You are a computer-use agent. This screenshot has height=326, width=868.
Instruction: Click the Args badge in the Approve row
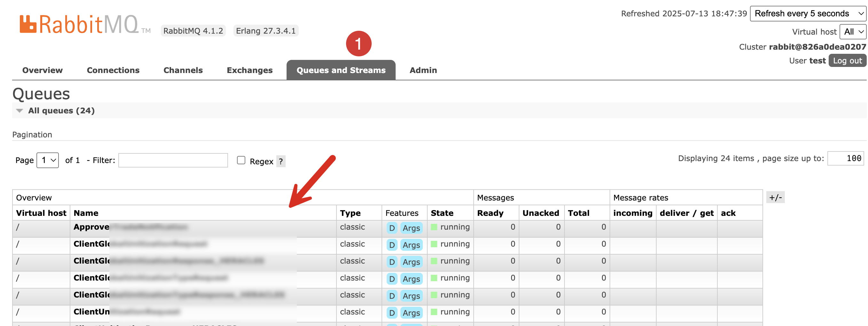(411, 228)
